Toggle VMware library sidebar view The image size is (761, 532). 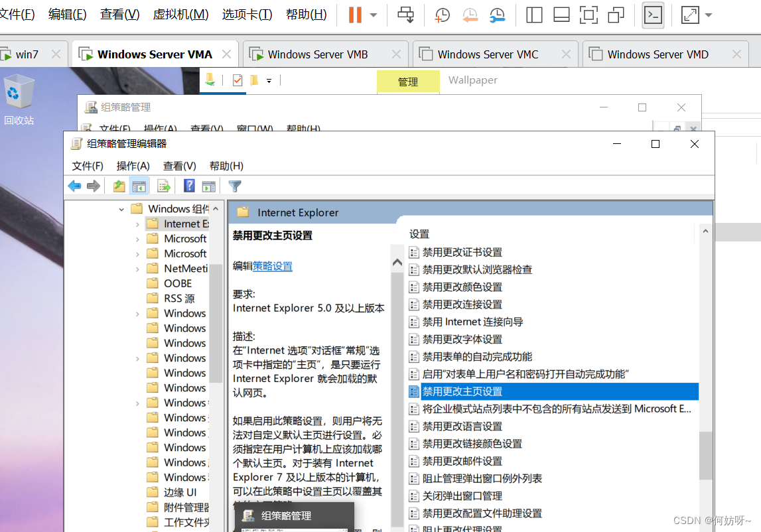534,15
